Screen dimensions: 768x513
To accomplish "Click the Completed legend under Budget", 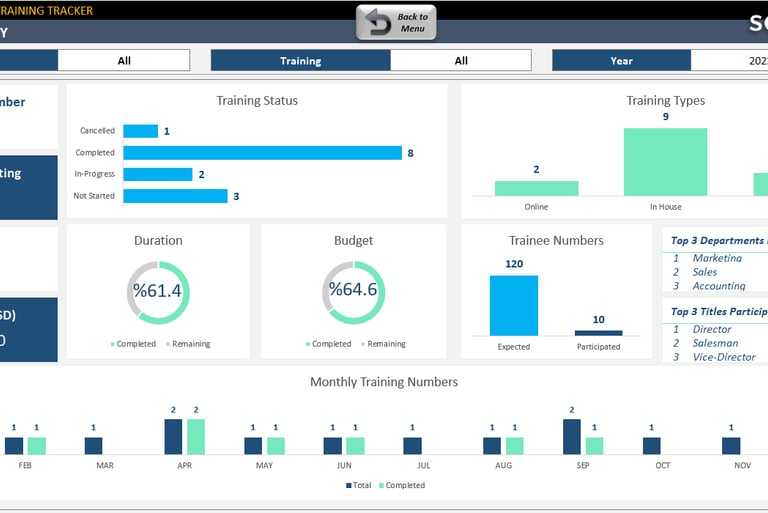I will coord(329,344).
